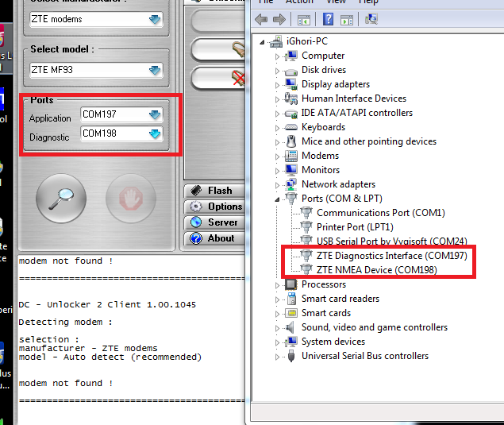Expand Universal Serial Bus controllers
504x425 pixels.
coord(277,357)
